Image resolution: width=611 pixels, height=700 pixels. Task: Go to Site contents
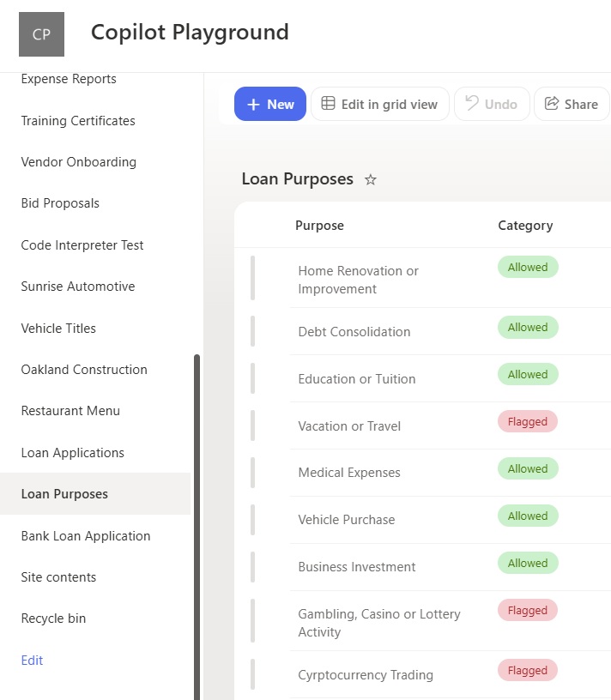(58, 577)
